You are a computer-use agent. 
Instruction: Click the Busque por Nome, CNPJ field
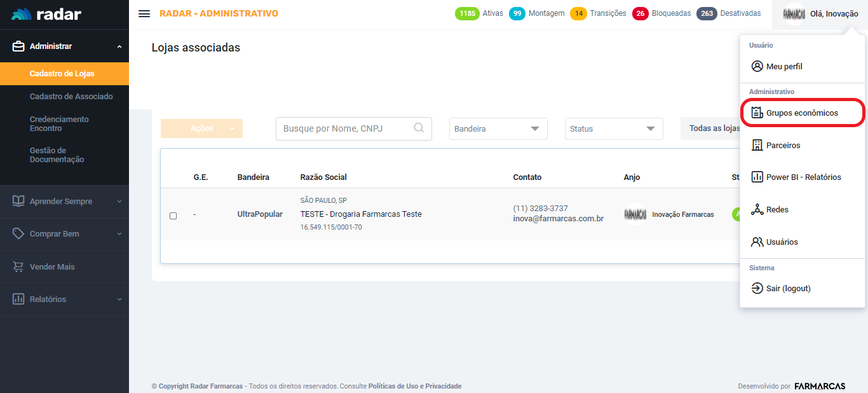[x=346, y=128]
